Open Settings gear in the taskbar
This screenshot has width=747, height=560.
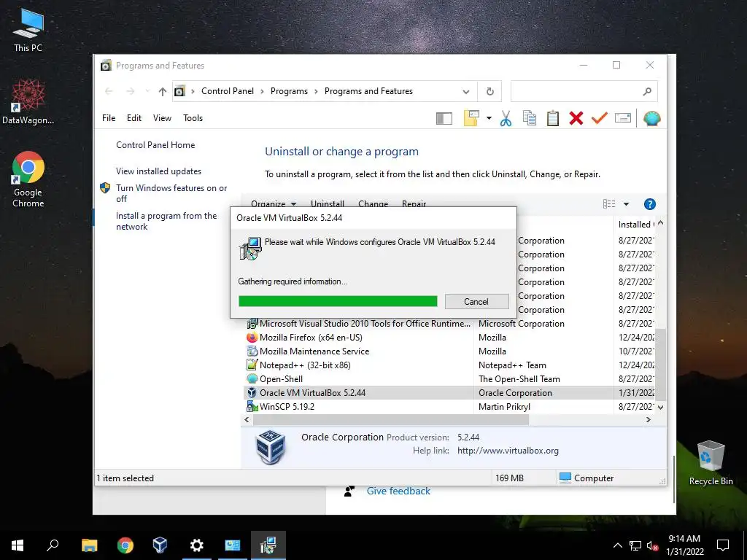click(x=196, y=545)
